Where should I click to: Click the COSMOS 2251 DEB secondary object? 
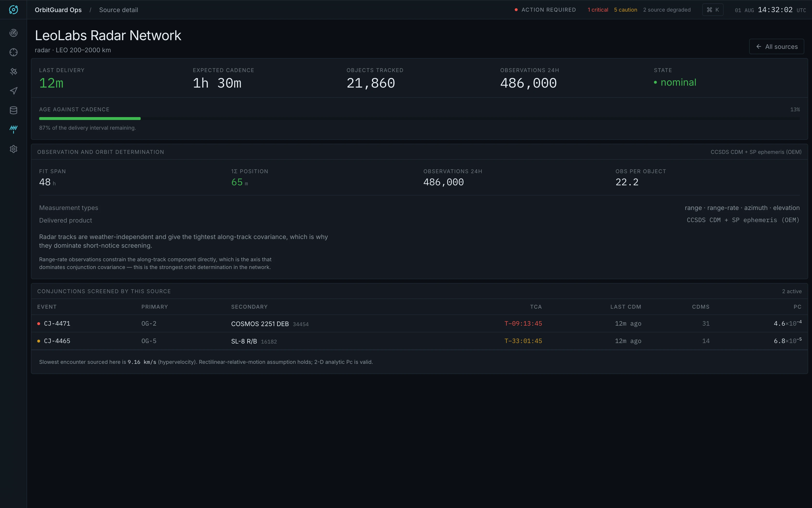pos(260,324)
